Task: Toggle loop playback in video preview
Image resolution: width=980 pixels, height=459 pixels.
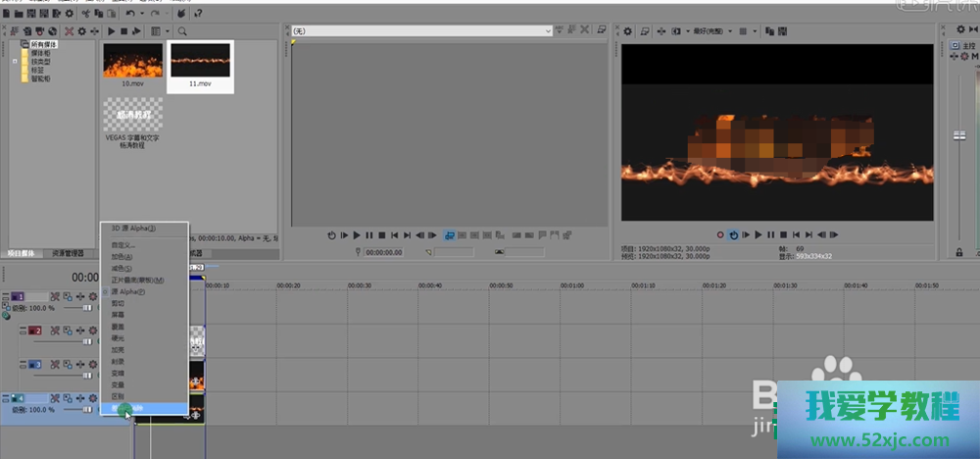Action: [733, 235]
